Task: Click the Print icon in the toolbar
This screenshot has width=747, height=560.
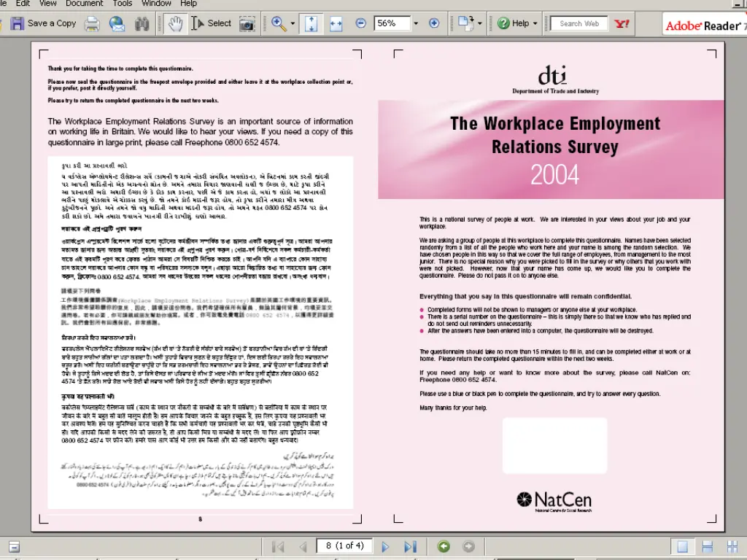Action: click(x=92, y=23)
